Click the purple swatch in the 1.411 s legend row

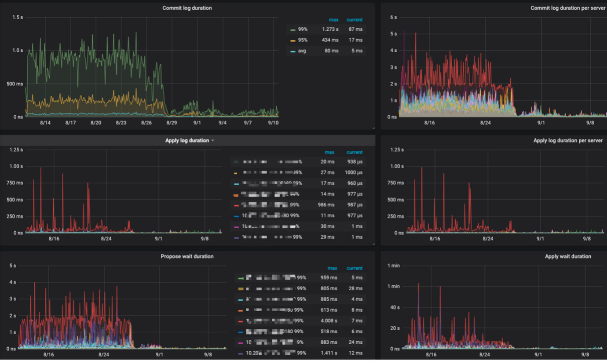pos(240,353)
